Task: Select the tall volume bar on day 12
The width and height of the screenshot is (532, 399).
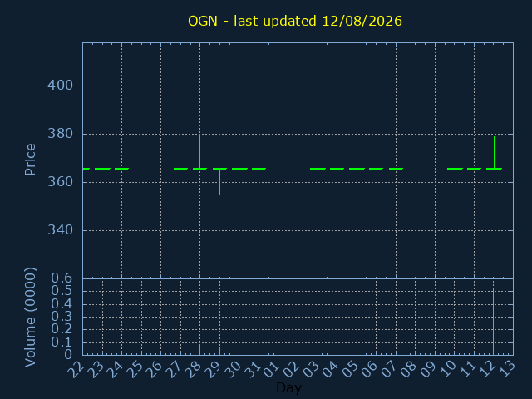Action: (493, 322)
